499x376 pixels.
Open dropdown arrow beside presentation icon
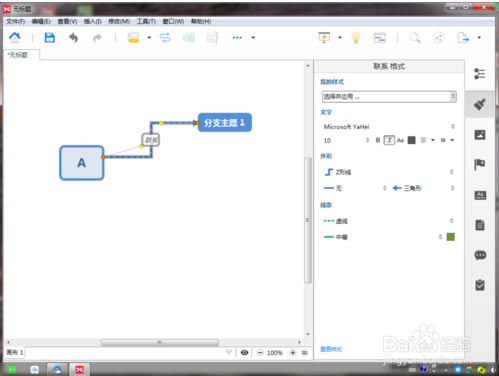tap(340, 37)
